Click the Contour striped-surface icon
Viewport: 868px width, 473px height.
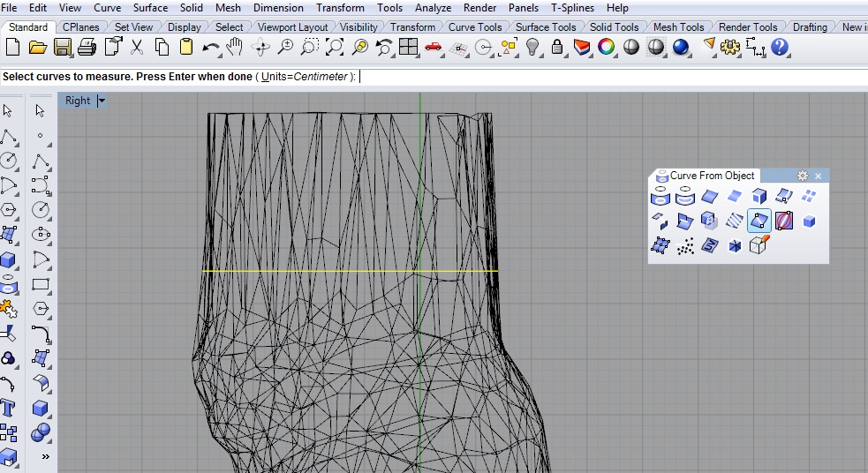tap(735, 221)
